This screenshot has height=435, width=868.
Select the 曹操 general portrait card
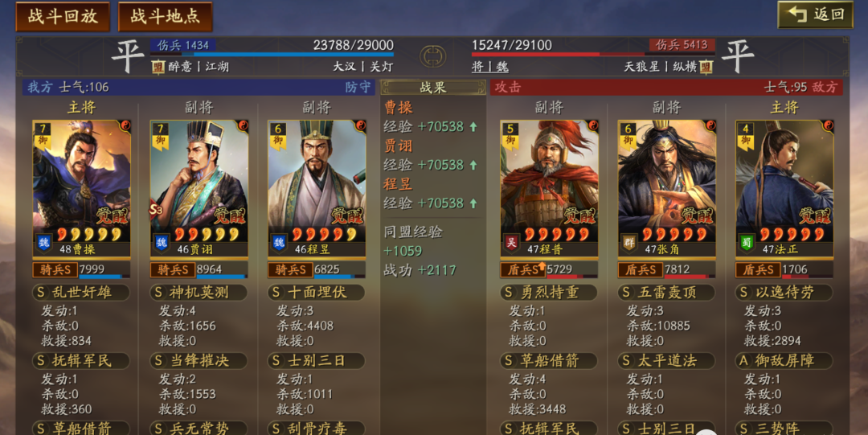click(x=81, y=188)
